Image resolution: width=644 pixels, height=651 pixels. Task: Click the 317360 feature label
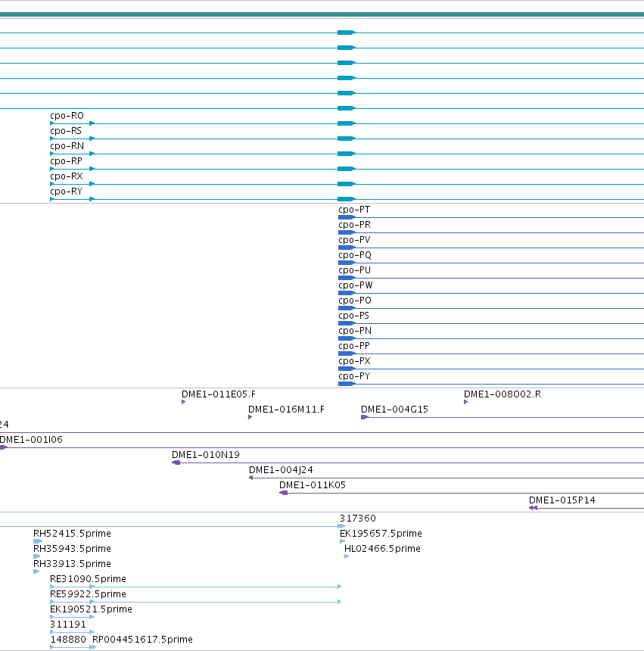(x=358, y=519)
